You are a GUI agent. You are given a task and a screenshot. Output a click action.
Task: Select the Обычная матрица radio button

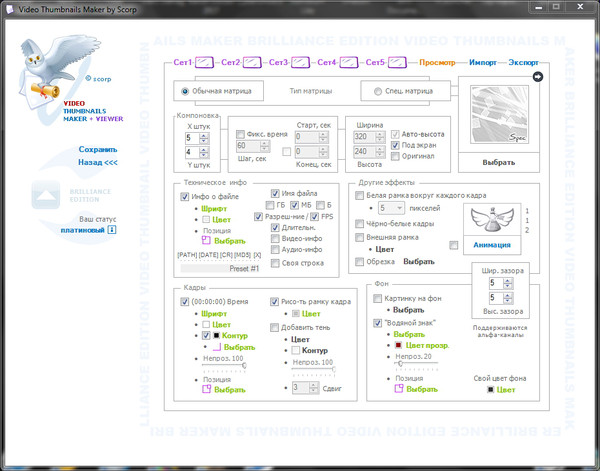pos(185,92)
